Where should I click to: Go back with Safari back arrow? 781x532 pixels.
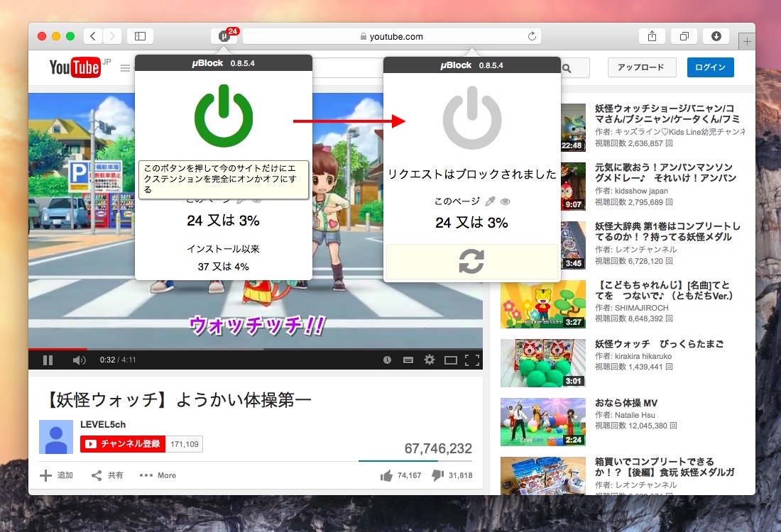[x=92, y=36]
